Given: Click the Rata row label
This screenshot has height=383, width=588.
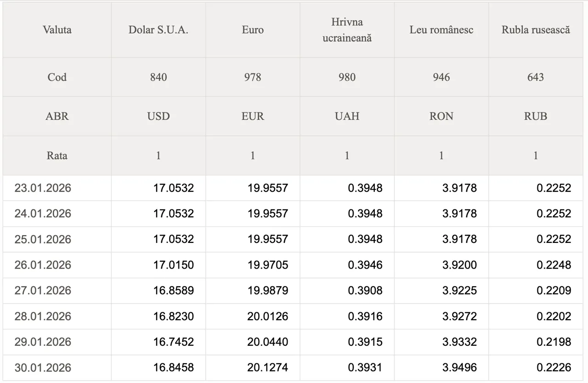Looking at the screenshot, I should 57,156.
